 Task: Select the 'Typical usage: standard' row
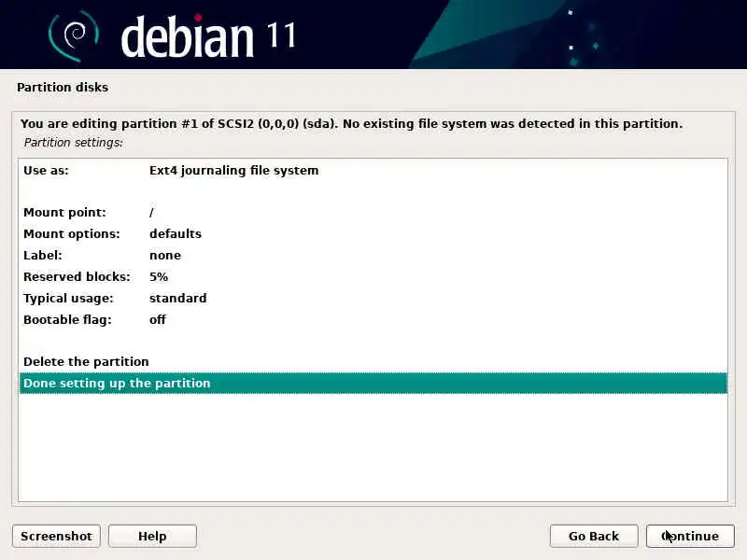373,298
